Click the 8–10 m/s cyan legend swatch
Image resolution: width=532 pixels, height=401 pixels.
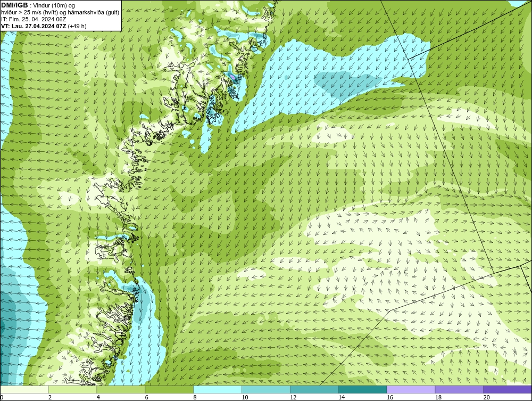pyautogui.click(x=218, y=389)
